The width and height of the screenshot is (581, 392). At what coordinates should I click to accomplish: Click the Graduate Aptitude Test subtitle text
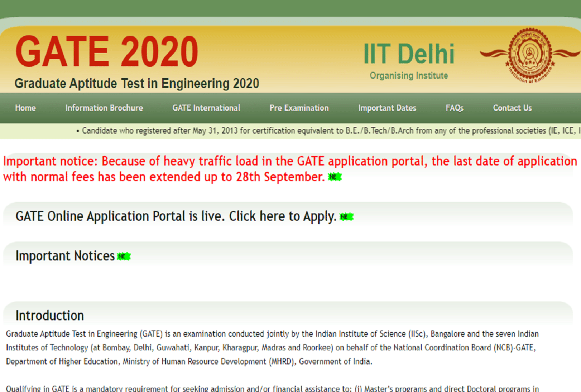point(137,83)
